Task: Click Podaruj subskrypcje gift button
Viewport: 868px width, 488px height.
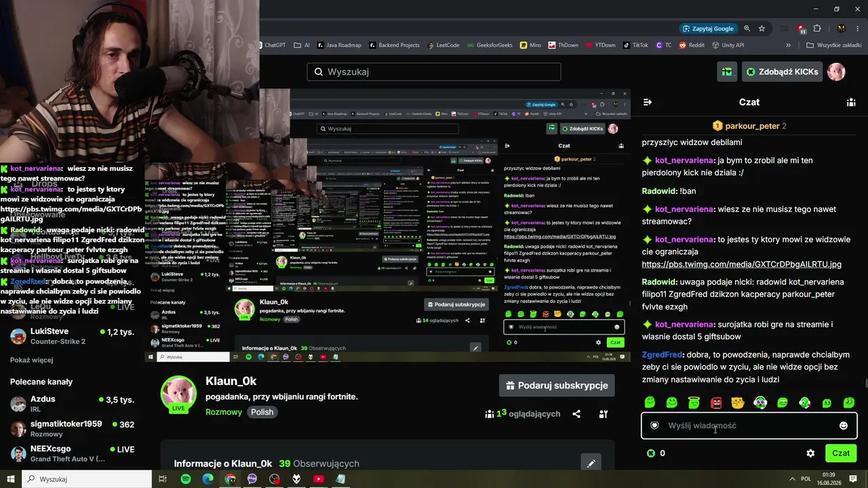Action: pyautogui.click(x=557, y=386)
